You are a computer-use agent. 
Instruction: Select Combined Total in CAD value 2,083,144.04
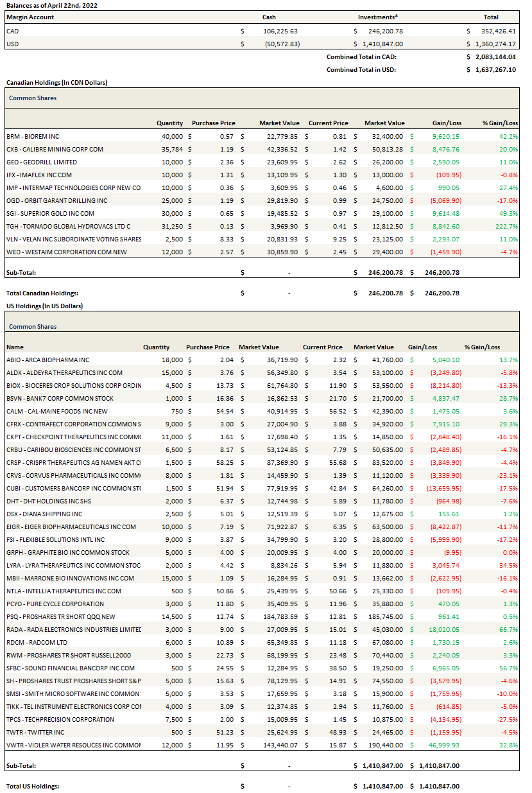494,57
